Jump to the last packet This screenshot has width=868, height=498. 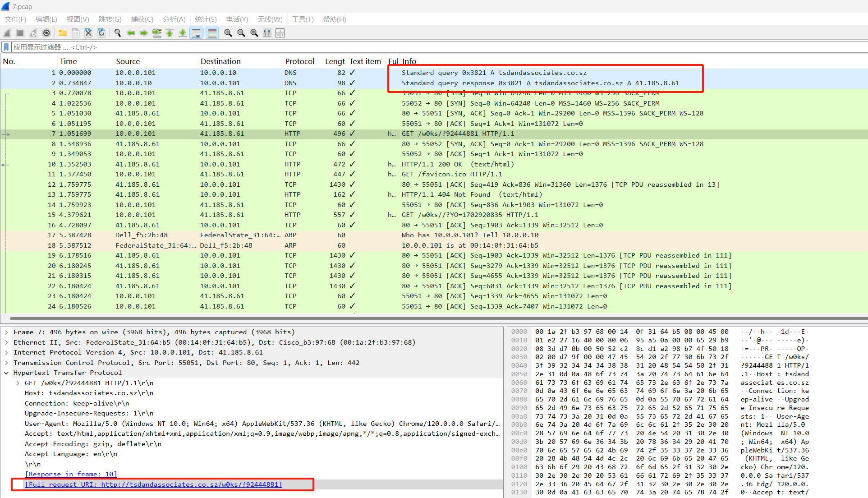(x=183, y=33)
